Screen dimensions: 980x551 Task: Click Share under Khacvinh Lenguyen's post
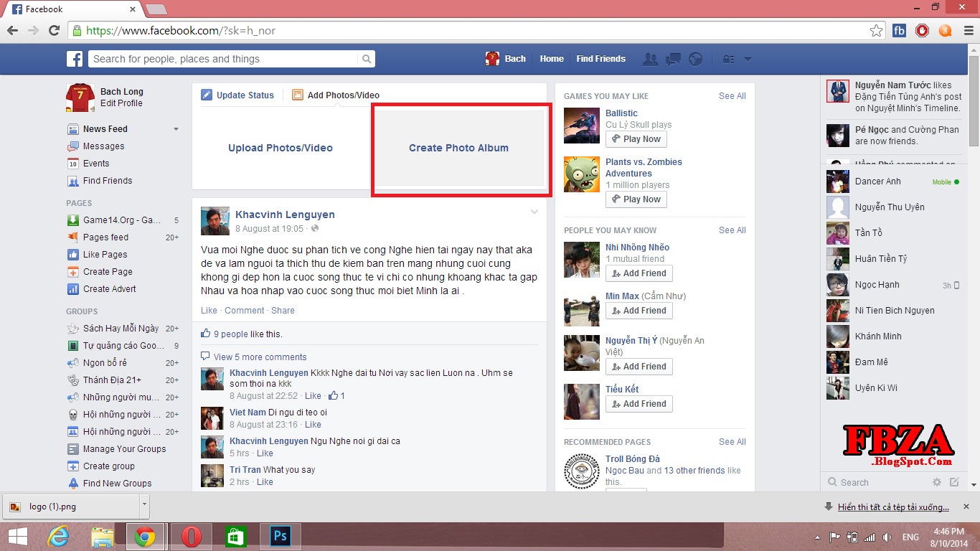(283, 311)
